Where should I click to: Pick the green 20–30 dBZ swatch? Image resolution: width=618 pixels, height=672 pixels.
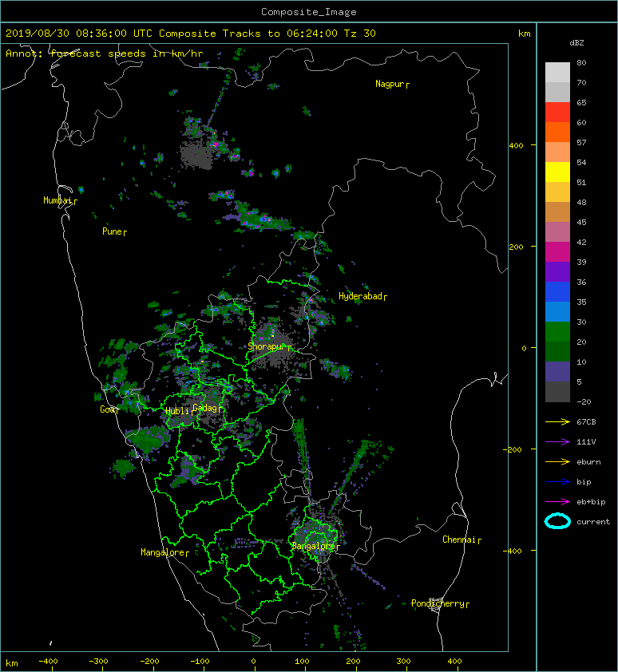(x=557, y=332)
